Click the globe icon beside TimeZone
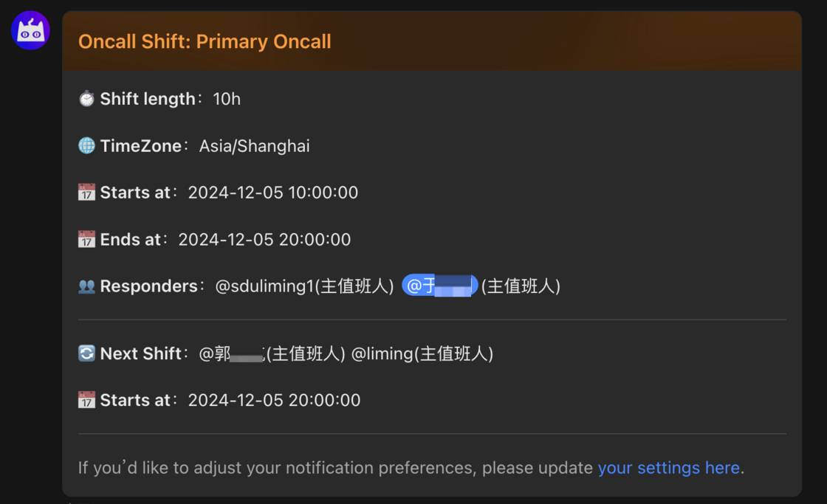Screen dimensions: 827x504 pyautogui.click(x=86, y=145)
